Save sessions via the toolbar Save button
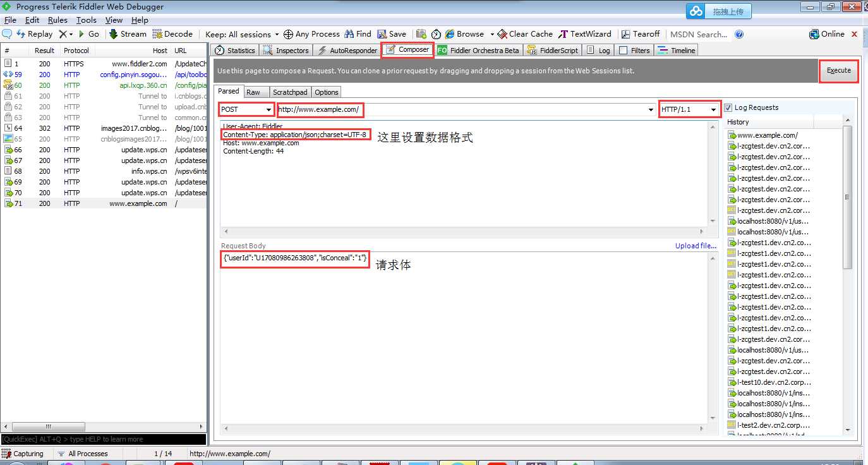Image resolution: width=868 pixels, height=465 pixels. 392,34
